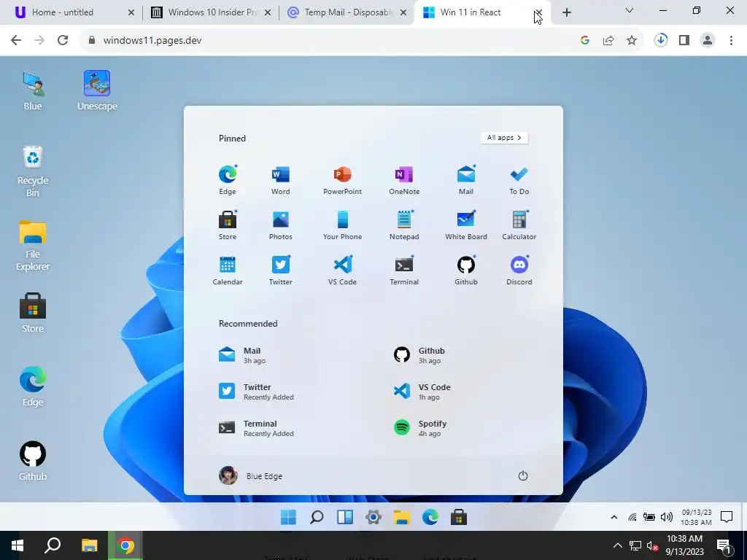Select the Win 11 in React tab
The width and height of the screenshot is (747, 560).
(482, 12)
